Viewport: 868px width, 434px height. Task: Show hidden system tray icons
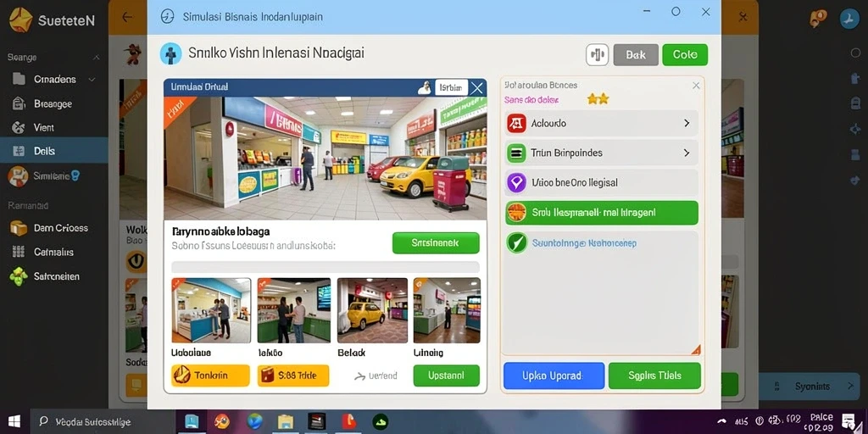point(722,421)
